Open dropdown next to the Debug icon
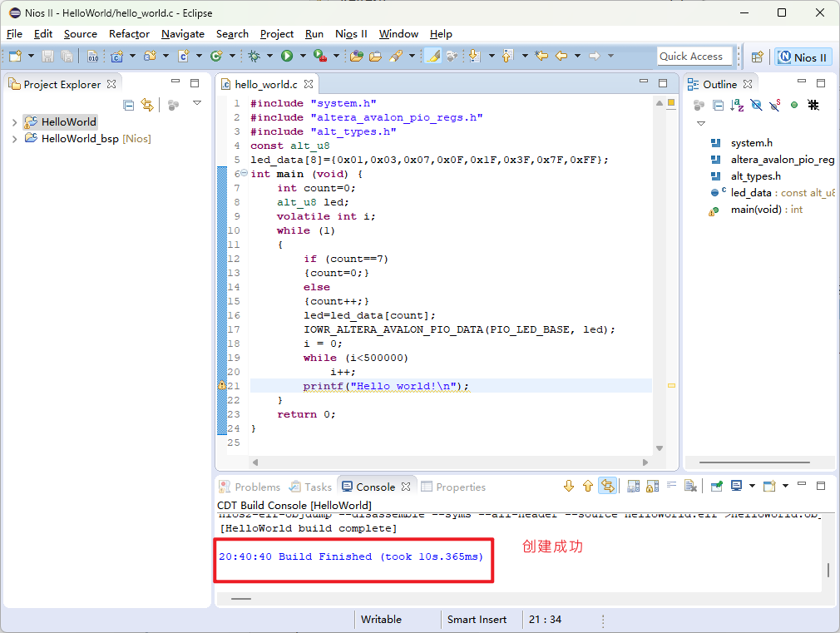840x633 pixels. 270,56
